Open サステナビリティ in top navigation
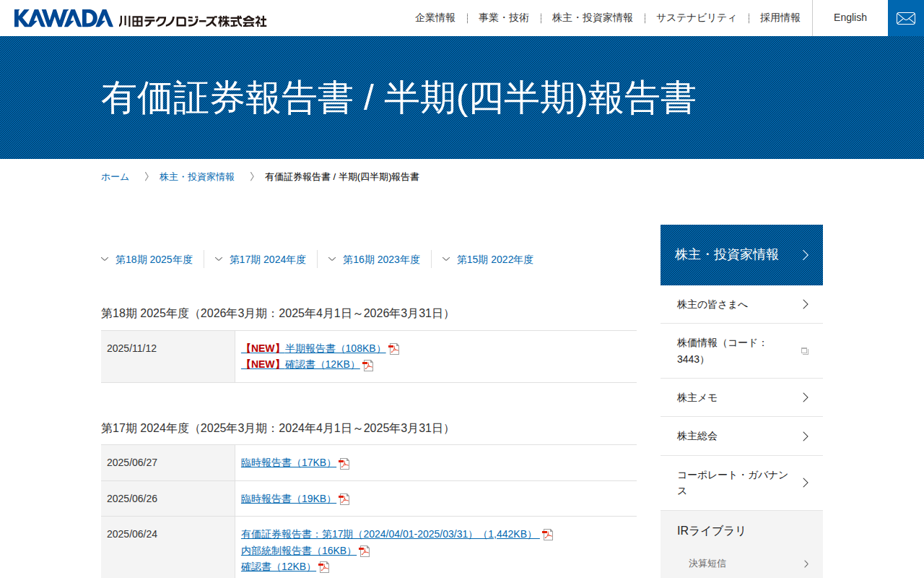Image resolution: width=924 pixels, height=578 pixels. [x=697, y=18]
